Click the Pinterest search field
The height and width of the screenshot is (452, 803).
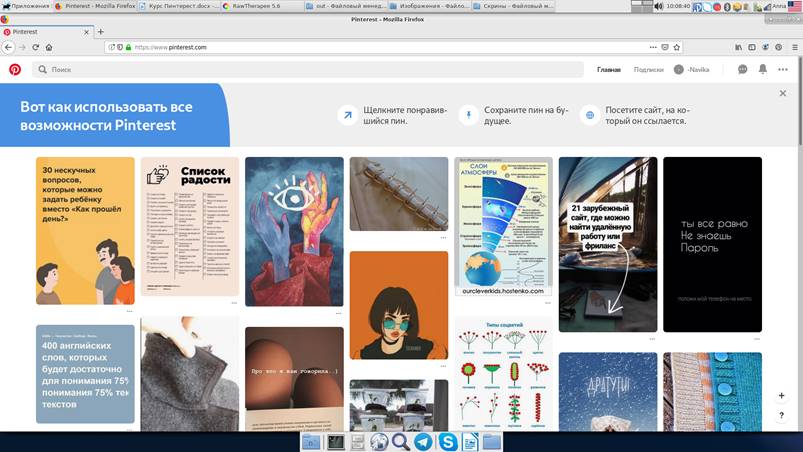[310, 70]
